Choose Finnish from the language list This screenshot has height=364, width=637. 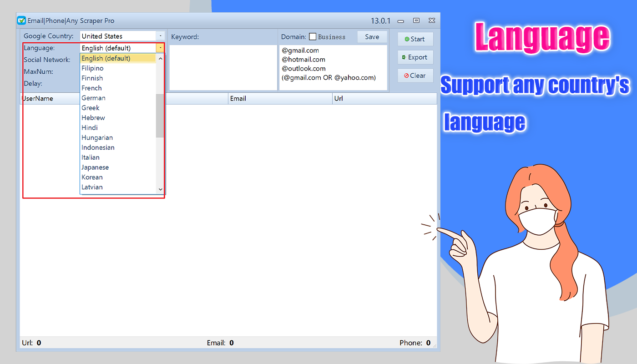click(x=118, y=78)
